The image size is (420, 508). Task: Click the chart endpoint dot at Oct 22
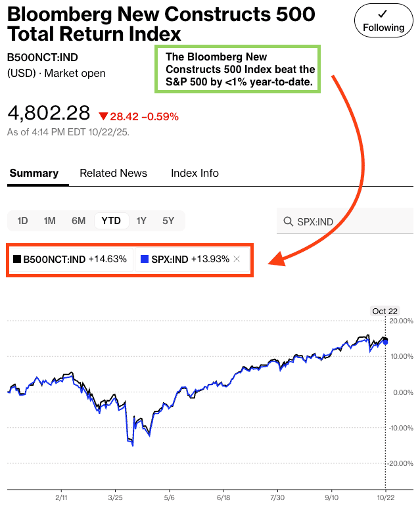coord(385,340)
